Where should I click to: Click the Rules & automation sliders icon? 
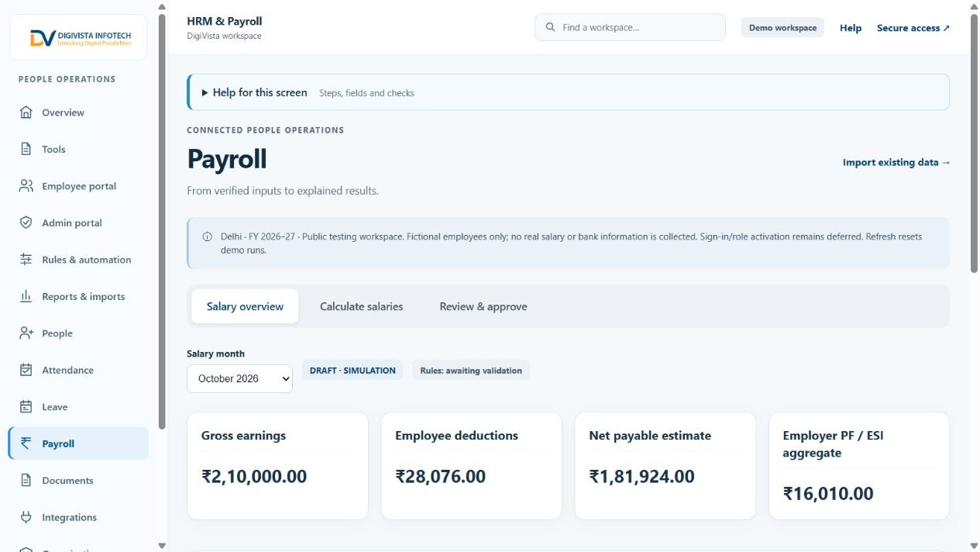pos(26,260)
